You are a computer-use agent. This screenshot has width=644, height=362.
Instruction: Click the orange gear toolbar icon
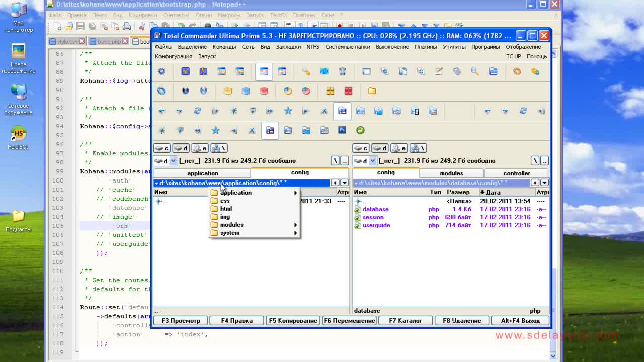click(x=517, y=72)
